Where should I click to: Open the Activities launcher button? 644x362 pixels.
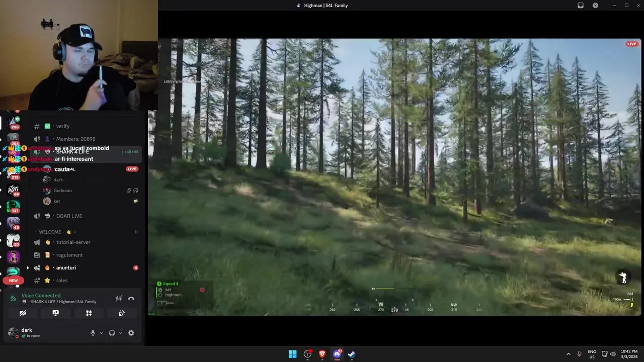(89, 313)
